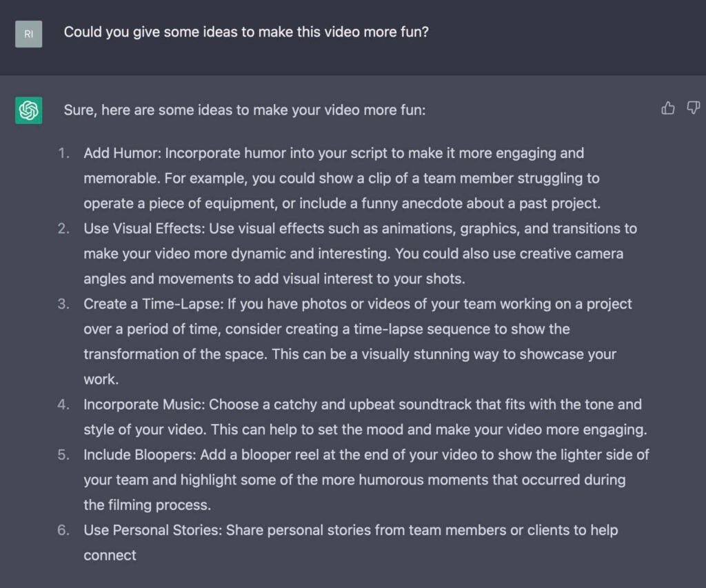706x588 pixels.
Task: Click the 'Incorporate Music' list item
Action: [365, 417]
